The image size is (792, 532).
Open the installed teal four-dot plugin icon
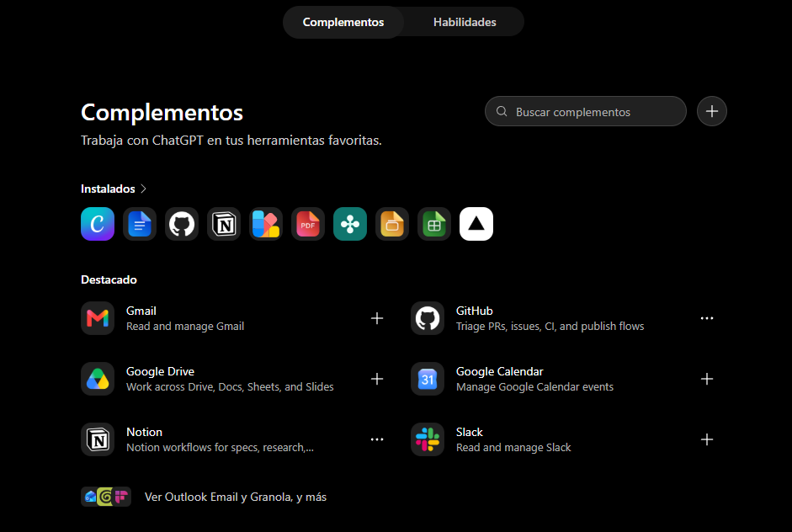[x=350, y=224]
